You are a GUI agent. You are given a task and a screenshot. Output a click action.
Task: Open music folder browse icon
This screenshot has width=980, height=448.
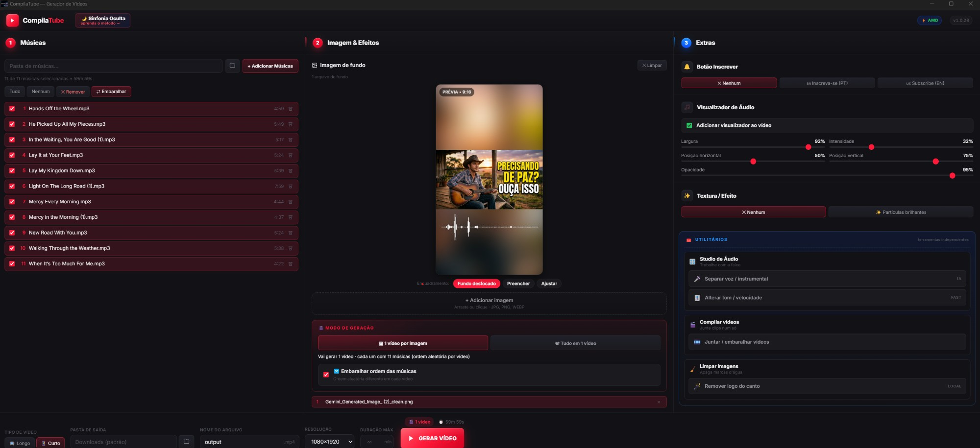[232, 66]
